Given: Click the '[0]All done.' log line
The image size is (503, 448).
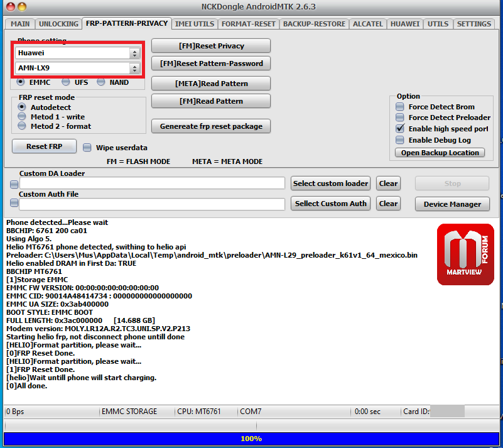Looking at the screenshot, I should [x=26, y=386].
